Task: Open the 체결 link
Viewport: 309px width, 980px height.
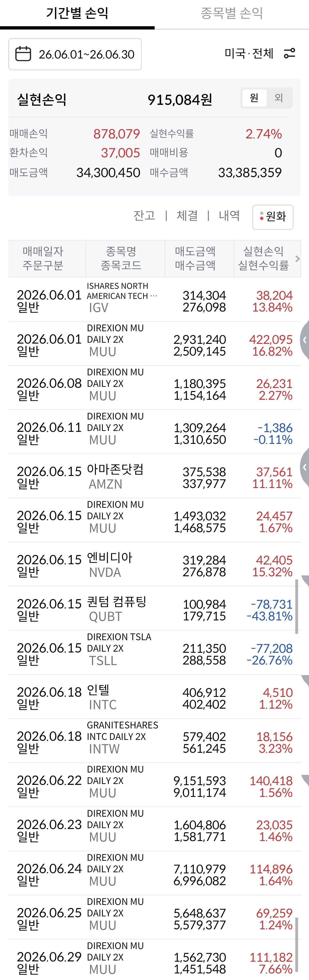Action: pos(187,216)
